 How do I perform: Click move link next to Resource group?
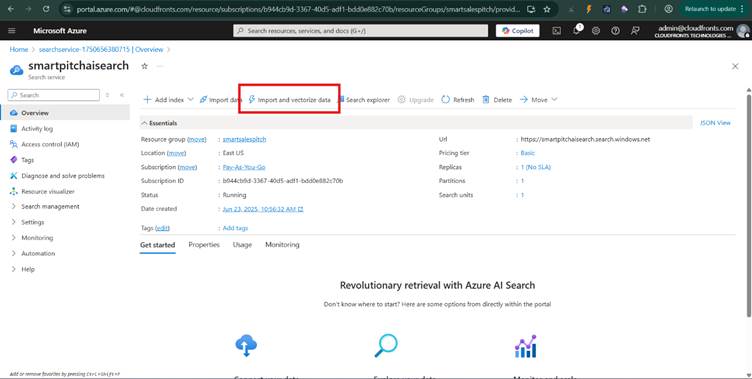click(197, 139)
